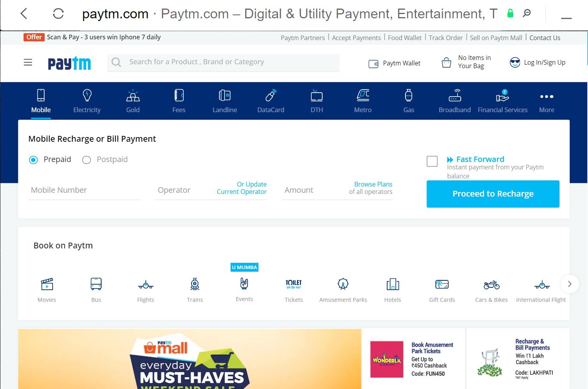Open the Browse Plans link
Viewport: 588px width, 389px height.
pyautogui.click(x=373, y=184)
